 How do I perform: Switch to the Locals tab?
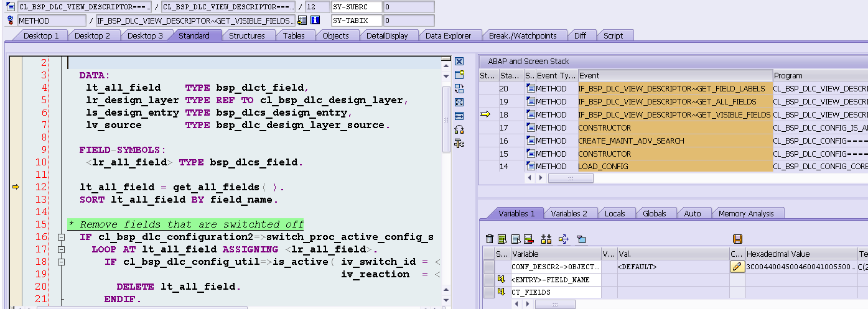click(615, 213)
